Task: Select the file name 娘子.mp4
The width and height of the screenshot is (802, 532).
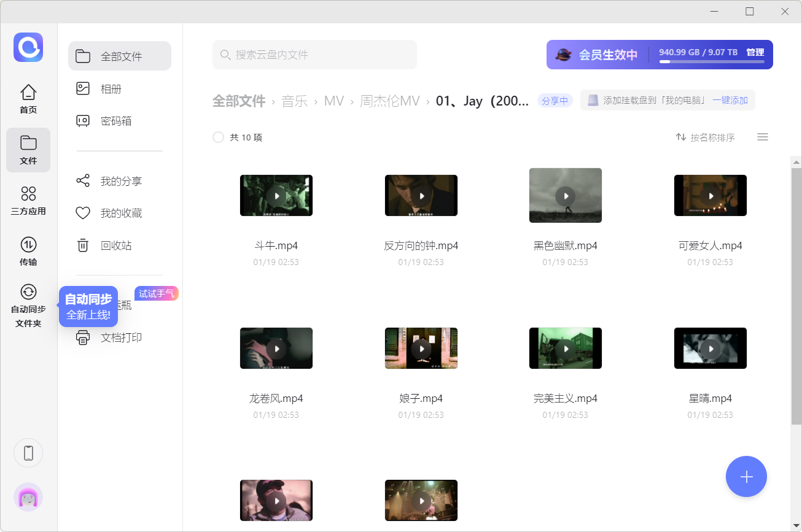Action: [x=421, y=398]
